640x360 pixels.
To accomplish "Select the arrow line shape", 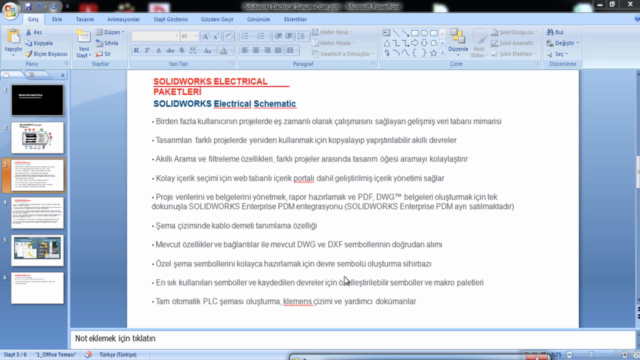I will coord(405,33).
